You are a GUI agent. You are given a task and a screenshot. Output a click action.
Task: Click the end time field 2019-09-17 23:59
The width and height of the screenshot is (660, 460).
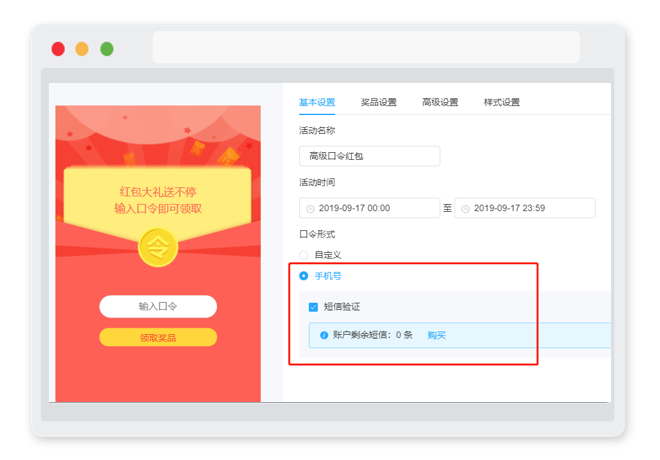(525, 208)
